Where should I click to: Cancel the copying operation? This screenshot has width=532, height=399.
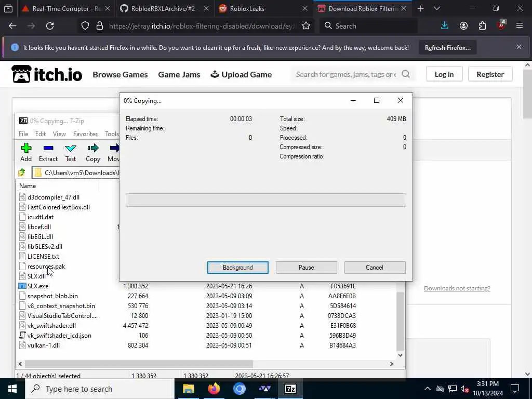coord(375,268)
